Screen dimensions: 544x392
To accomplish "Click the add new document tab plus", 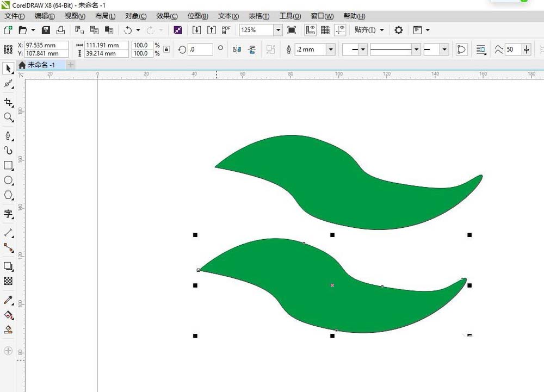I will click(x=70, y=65).
